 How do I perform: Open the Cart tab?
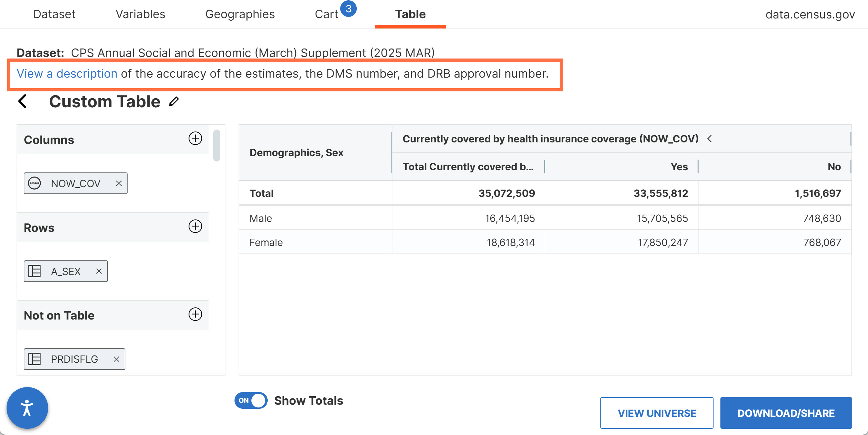[326, 14]
